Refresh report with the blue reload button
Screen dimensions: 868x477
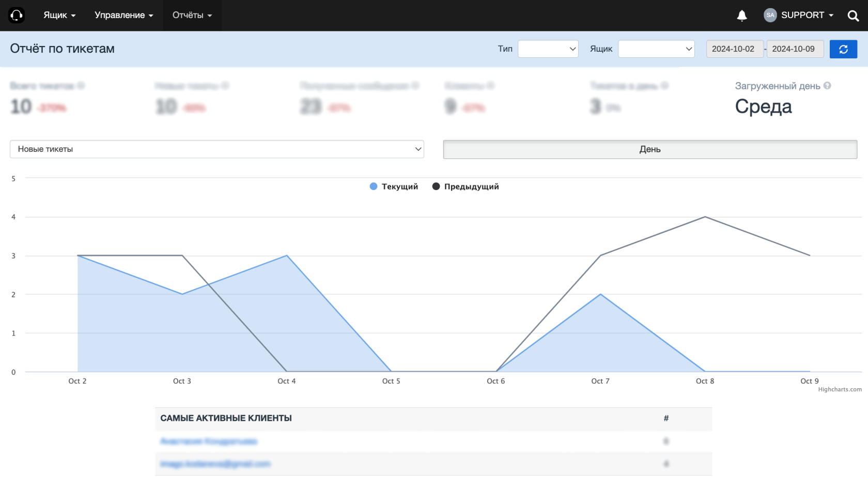tap(843, 49)
